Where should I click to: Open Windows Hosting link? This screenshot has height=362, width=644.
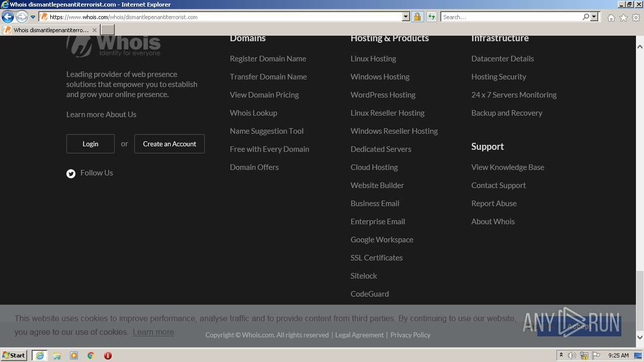click(380, 77)
